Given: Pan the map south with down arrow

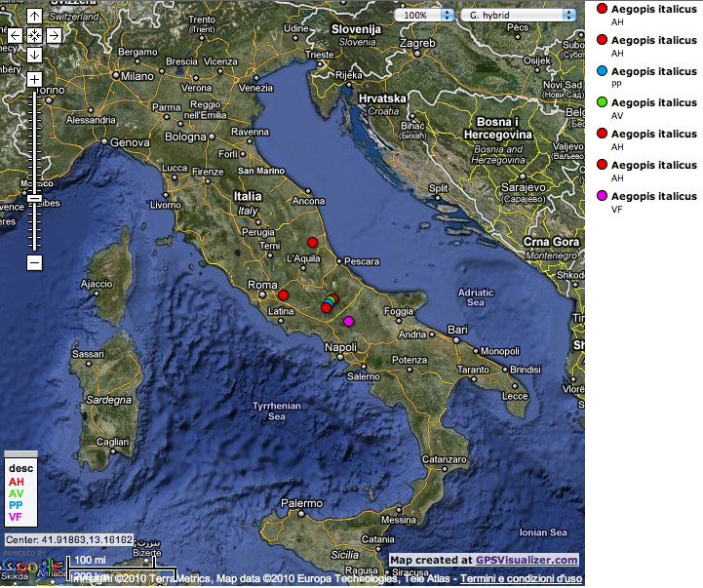Looking at the screenshot, I should click(x=34, y=55).
